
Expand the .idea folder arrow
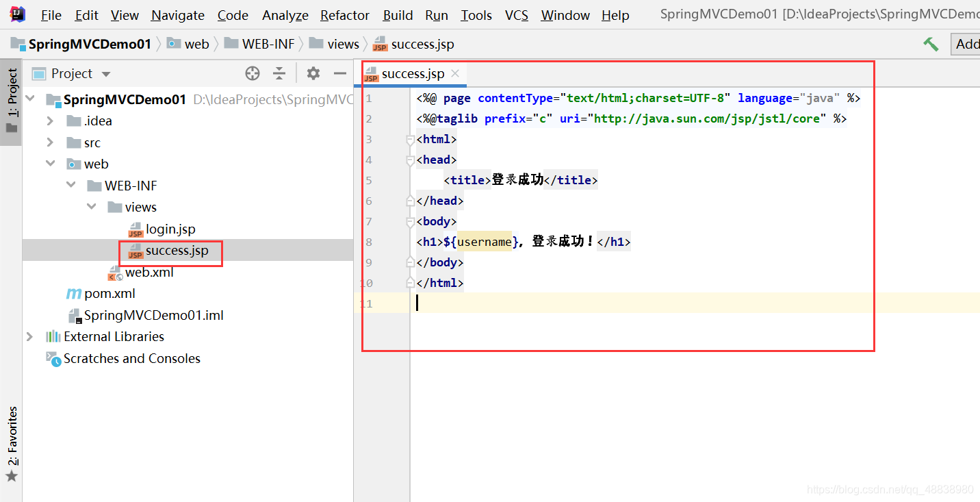point(50,121)
